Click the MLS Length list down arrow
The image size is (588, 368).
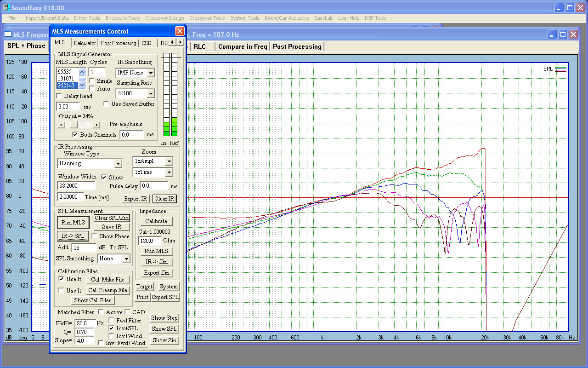(82, 85)
